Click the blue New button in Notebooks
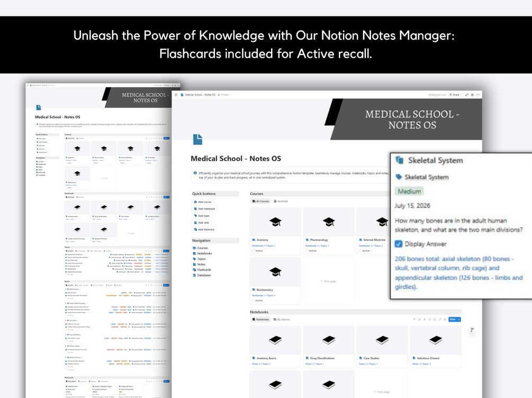The image size is (532, 398). pos(453,319)
